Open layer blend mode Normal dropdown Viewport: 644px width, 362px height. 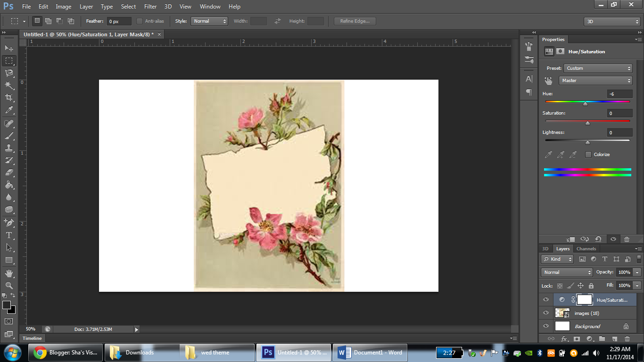[567, 272]
